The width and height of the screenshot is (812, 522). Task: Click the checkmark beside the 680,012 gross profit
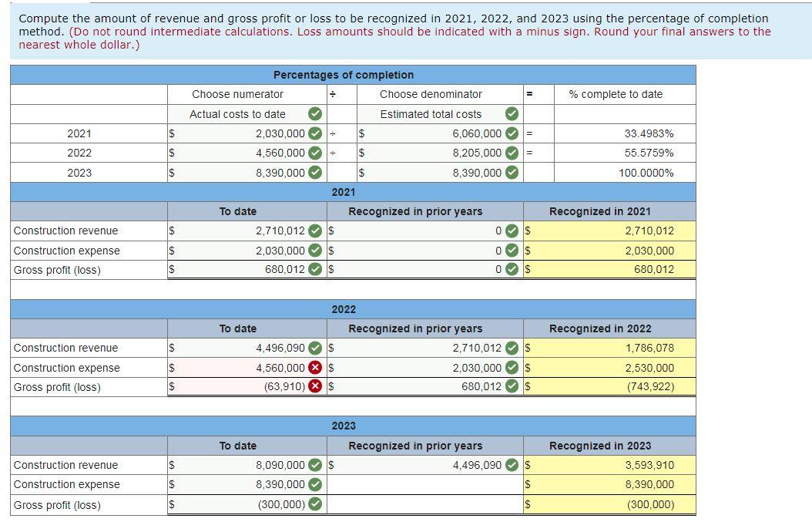click(315, 269)
